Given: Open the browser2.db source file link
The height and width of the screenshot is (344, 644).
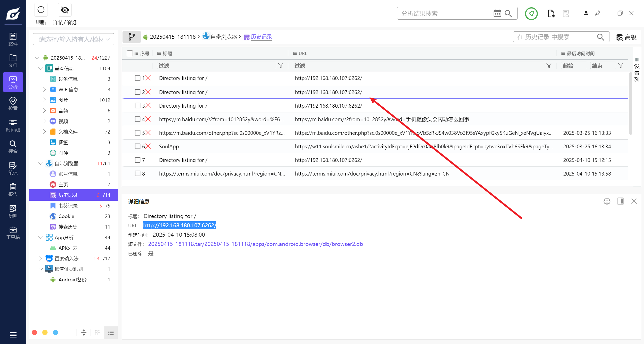Looking at the screenshot, I should pos(255,244).
